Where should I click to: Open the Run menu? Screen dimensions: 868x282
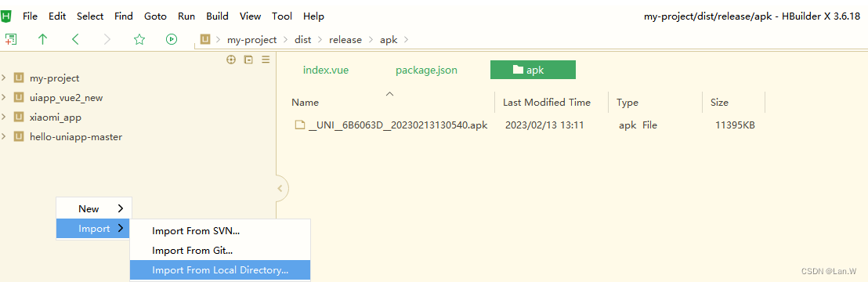coord(186,16)
